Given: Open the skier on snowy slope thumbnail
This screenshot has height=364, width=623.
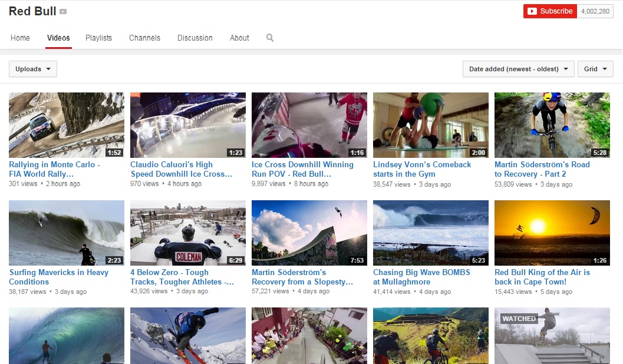Looking at the screenshot, I should coord(188,336).
